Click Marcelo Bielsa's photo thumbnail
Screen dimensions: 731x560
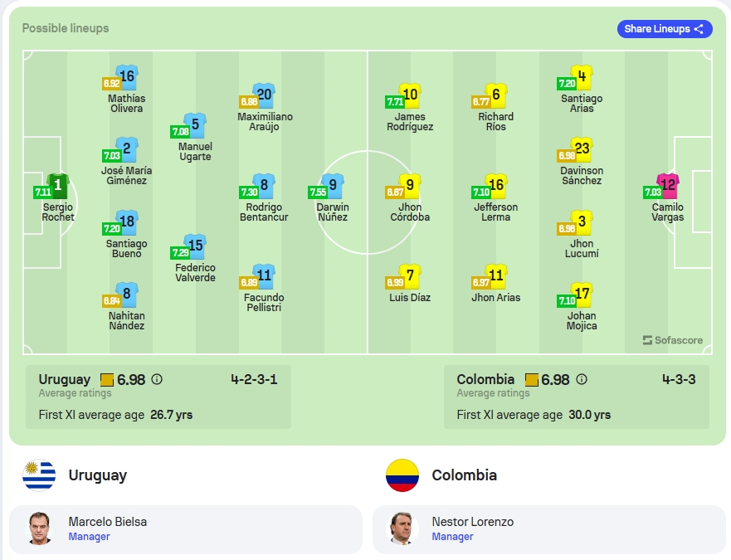(x=39, y=528)
